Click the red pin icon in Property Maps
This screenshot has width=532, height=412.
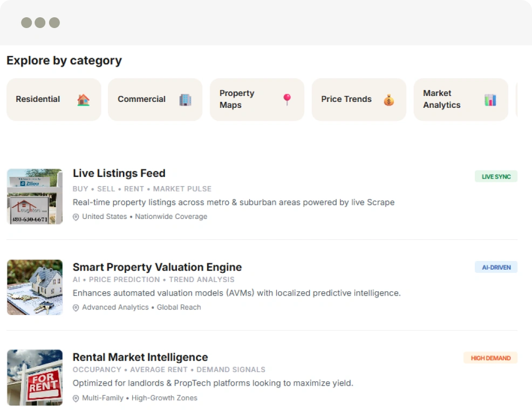pyautogui.click(x=287, y=99)
